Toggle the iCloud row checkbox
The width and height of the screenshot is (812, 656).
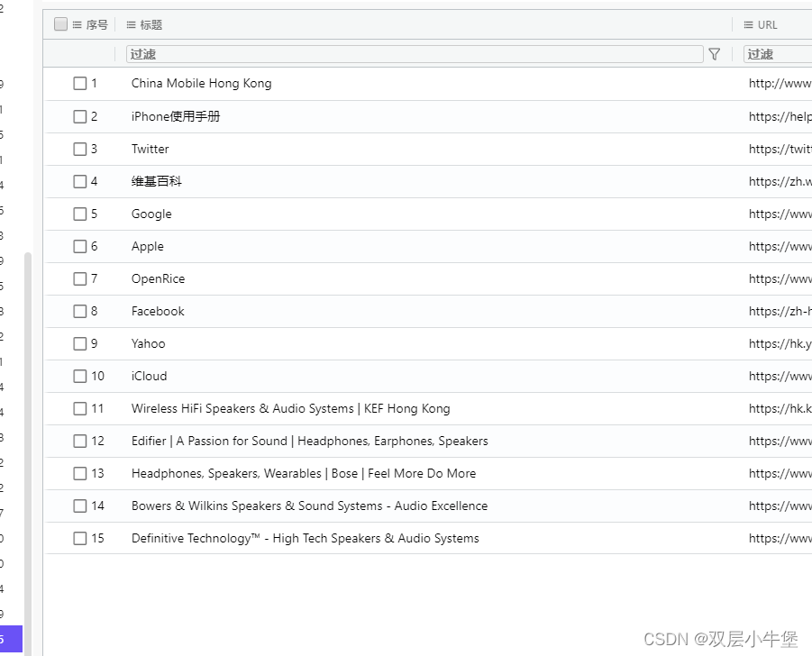tap(79, 376)
